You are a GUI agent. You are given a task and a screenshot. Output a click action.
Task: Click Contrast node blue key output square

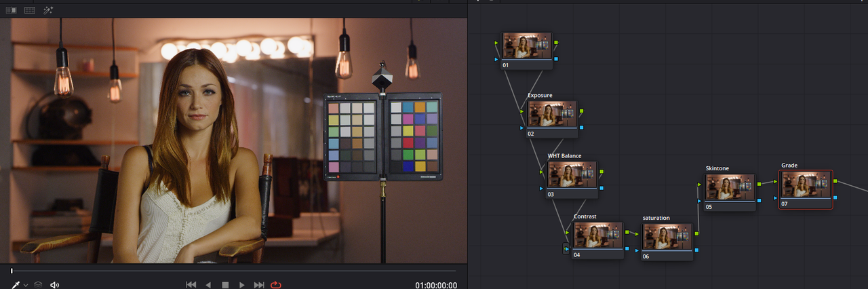coord(627,248)
